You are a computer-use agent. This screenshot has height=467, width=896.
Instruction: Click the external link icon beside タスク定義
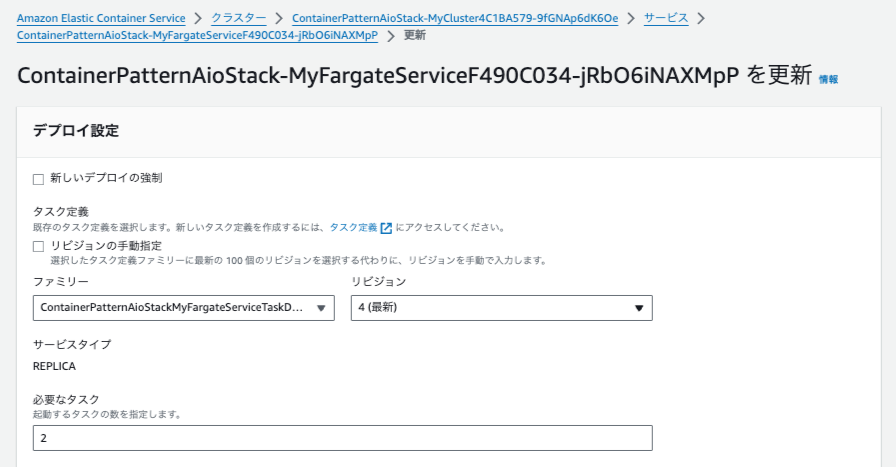386,228
